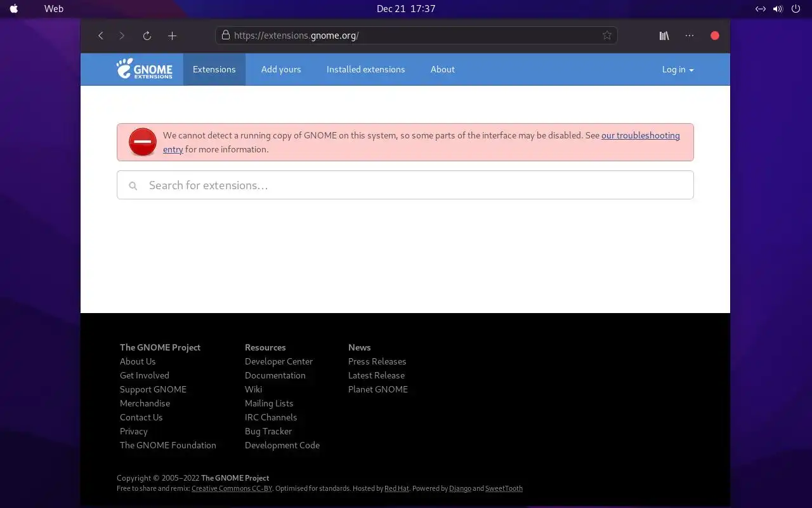Open the Creative Commons CC-BY link
Image resolution: width=812 pixels, height=508 pixels.
pyautogui.click(x=232, y=488)
